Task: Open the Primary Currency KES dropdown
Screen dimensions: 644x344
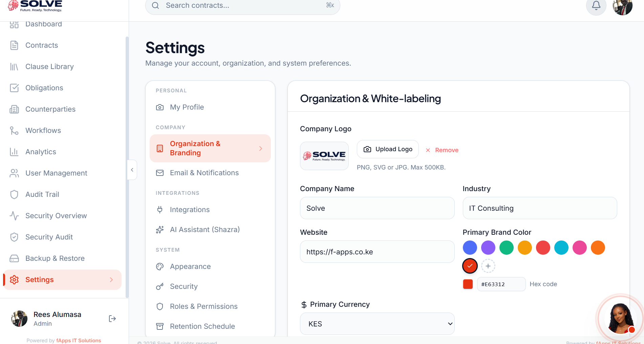Action: [x=377, y=324]
